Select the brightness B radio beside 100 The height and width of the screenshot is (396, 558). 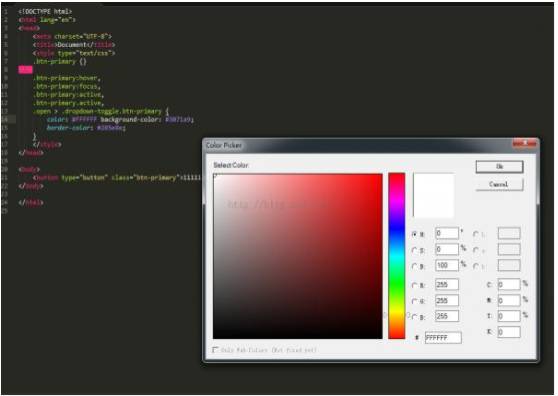click(x=415, y=266)
